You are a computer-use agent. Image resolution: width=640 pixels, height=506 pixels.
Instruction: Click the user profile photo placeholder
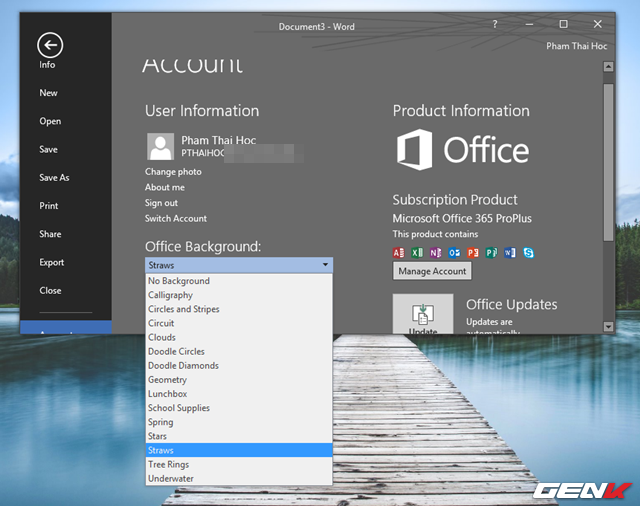pyautogui.click(x=160, y=147)
